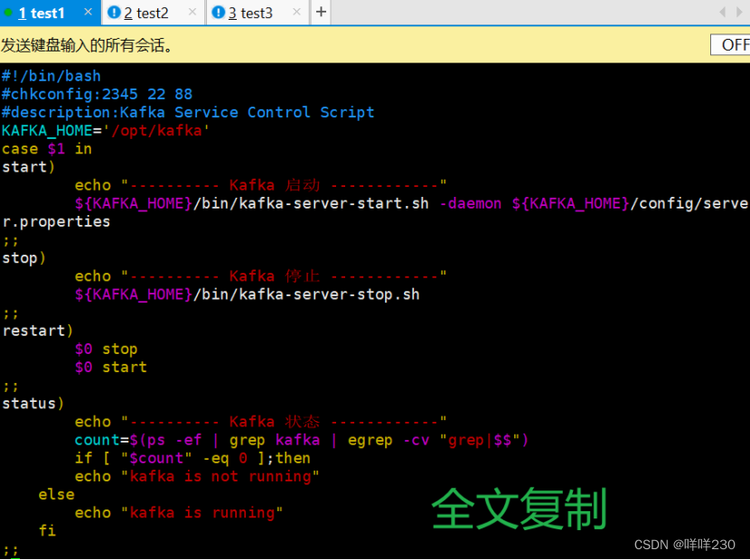
Task: Close the test1 tab
Action: 88,12
